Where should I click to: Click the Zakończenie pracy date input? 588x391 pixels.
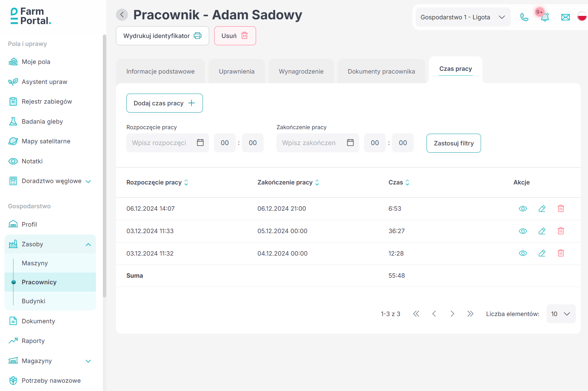point(309,143)
